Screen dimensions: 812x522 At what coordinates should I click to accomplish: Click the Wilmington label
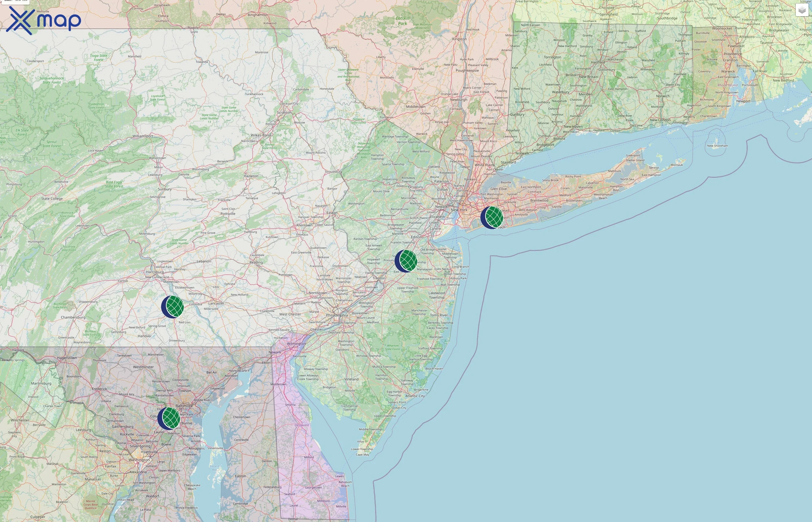[295, 343]
